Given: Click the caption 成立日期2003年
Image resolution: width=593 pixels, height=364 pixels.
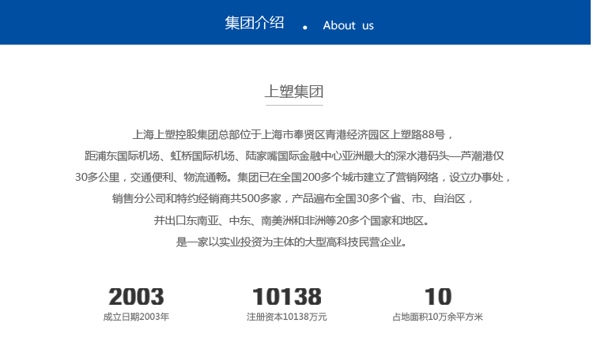Looking at the screenshot, I should (136, 317).
